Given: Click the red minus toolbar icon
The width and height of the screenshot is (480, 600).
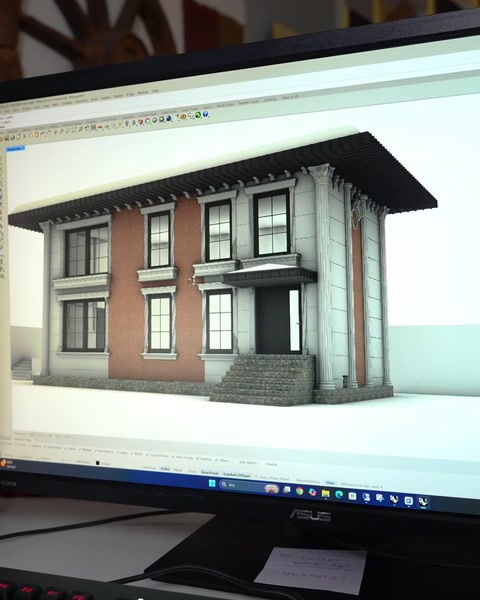Looking at the screenshot, I should (100, 127).
